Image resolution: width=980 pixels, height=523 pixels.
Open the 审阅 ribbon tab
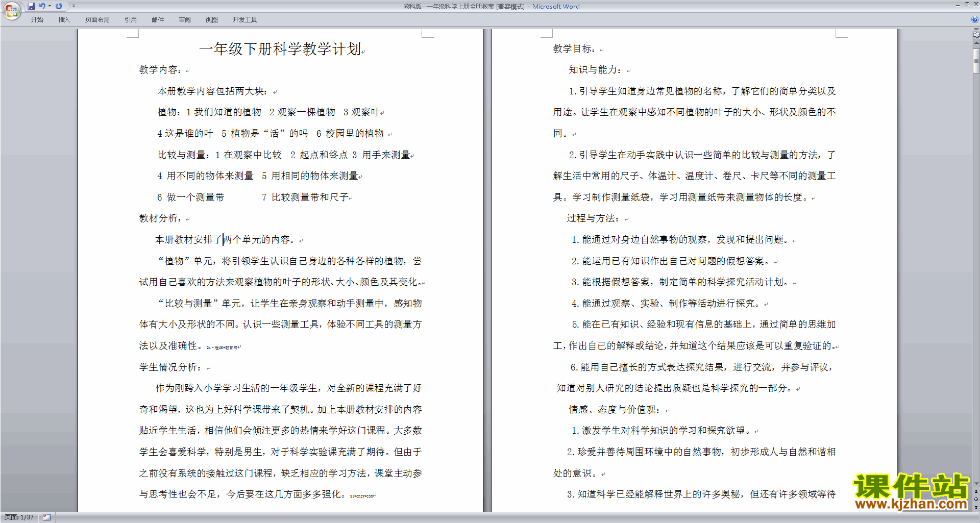tap(185, 20)
